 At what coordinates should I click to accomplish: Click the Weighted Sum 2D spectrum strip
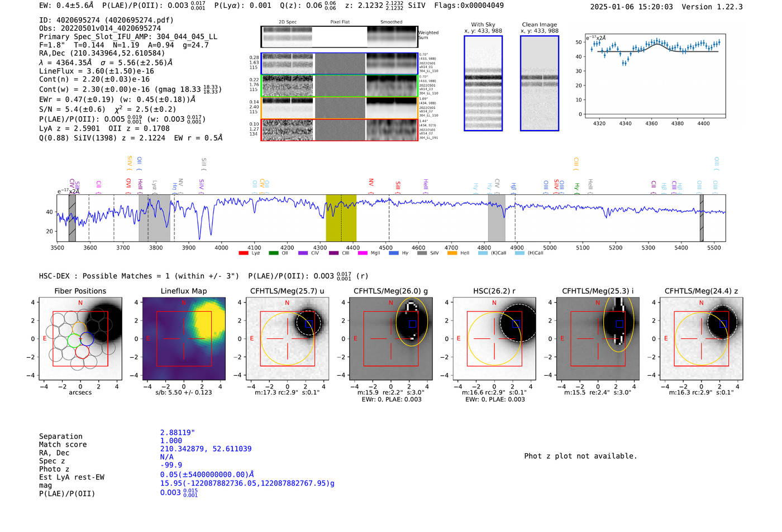coord(339,37)
